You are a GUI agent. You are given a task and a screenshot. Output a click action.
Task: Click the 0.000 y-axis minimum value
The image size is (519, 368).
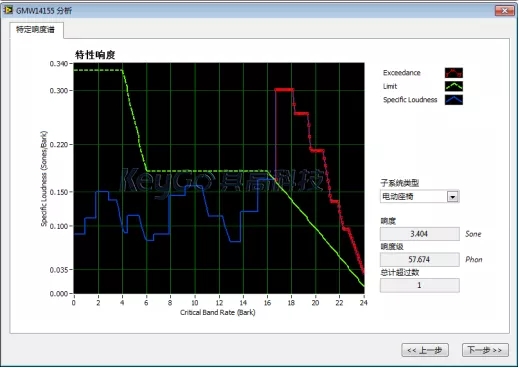point(59,294)
